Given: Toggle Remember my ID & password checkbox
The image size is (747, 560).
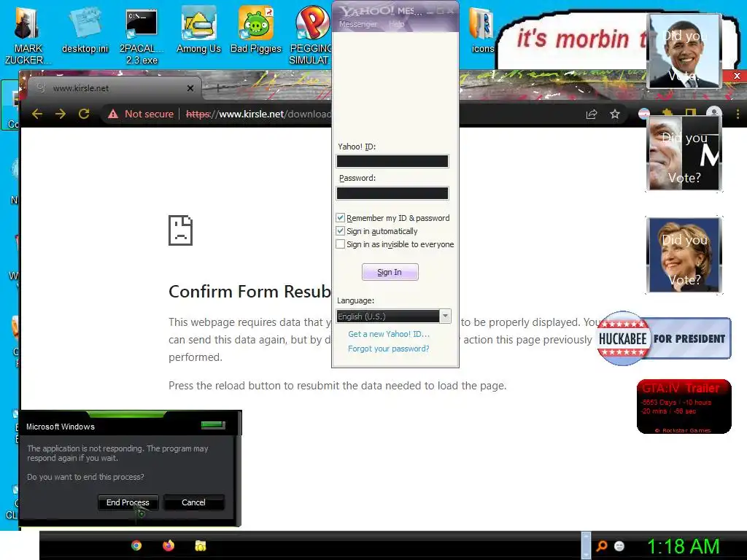Looking at the screenshot, I should pos(340,217).
